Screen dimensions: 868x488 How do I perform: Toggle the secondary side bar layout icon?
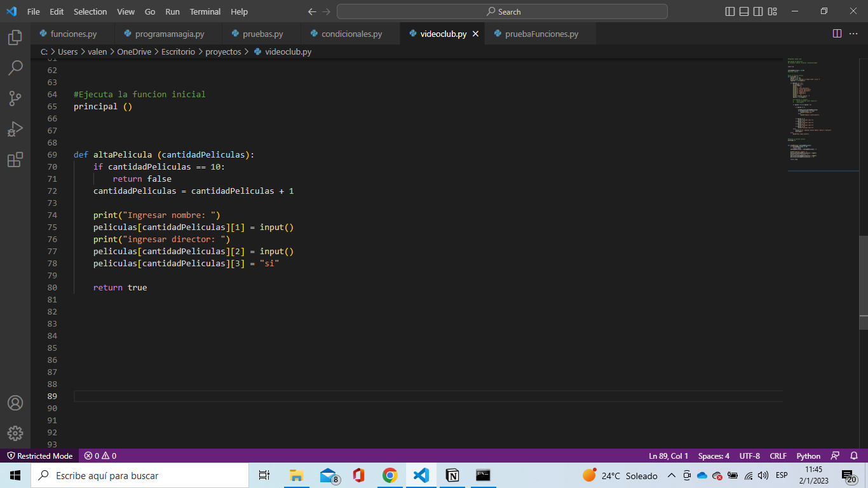[758, 11]
